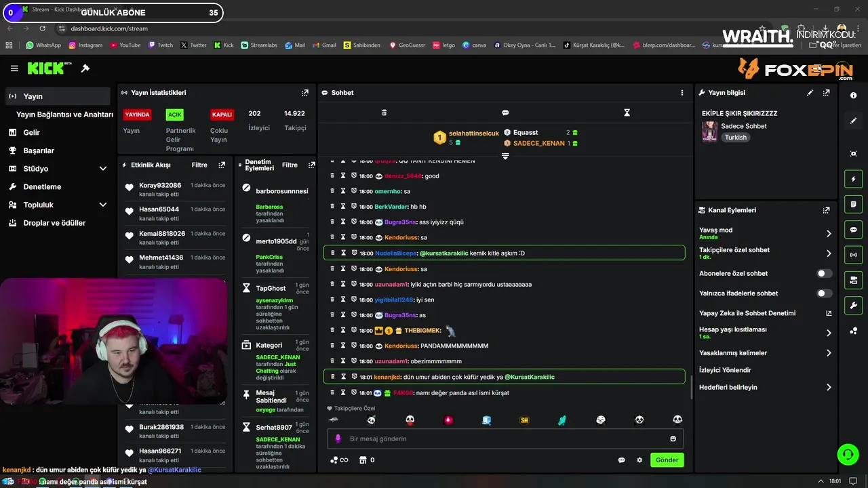Image resolution: width=868 pixels, height=488 pixels.
Task: Click the browser address bar
Action: point(407,28)
